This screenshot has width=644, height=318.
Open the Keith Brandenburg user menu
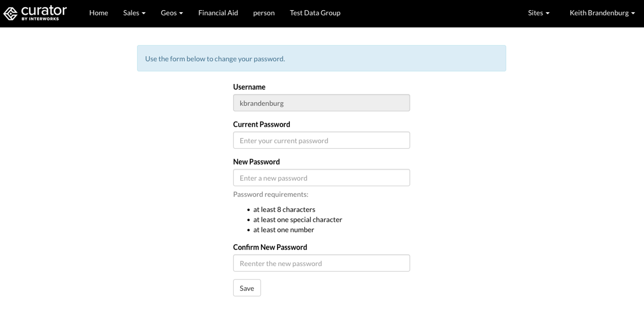tap(602, 13)
